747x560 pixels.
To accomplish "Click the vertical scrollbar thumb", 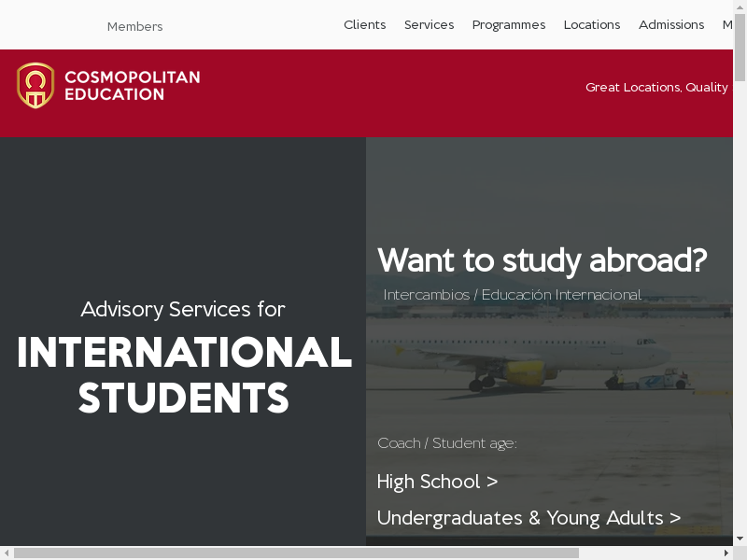I will tap(740, 47).
